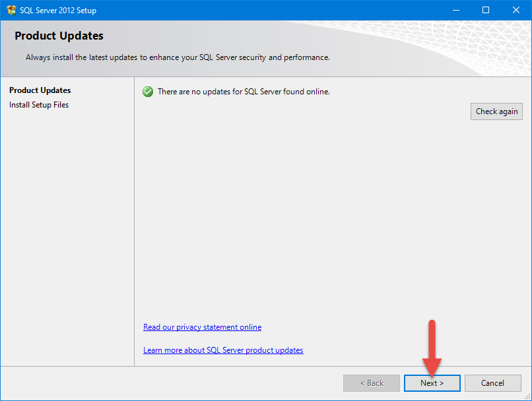532x401 pixels.
Task: Proceed with the Next button
Action: tap(432, 383)
